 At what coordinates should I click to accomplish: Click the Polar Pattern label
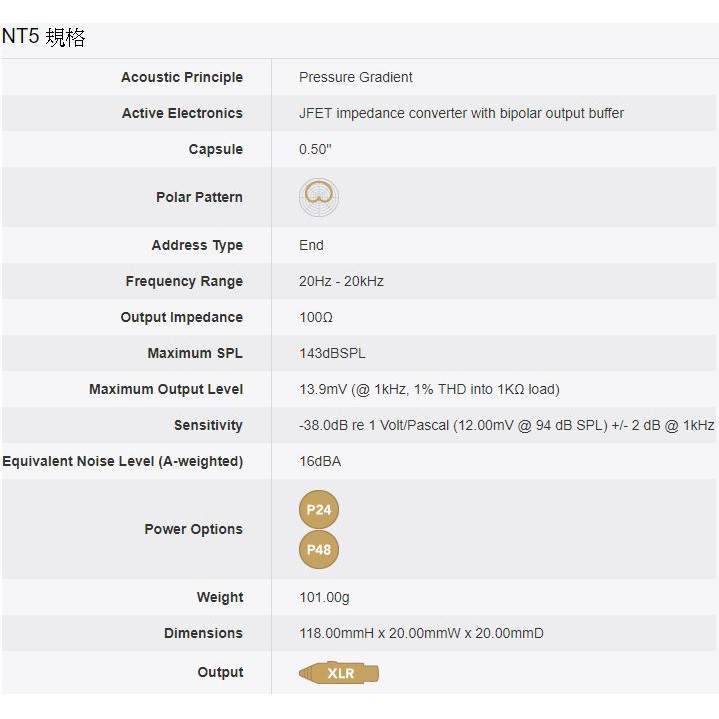(199, 197)
